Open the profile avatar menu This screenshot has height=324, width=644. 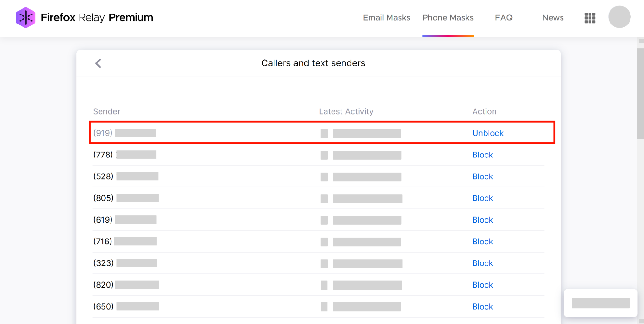tap(619, 17)
